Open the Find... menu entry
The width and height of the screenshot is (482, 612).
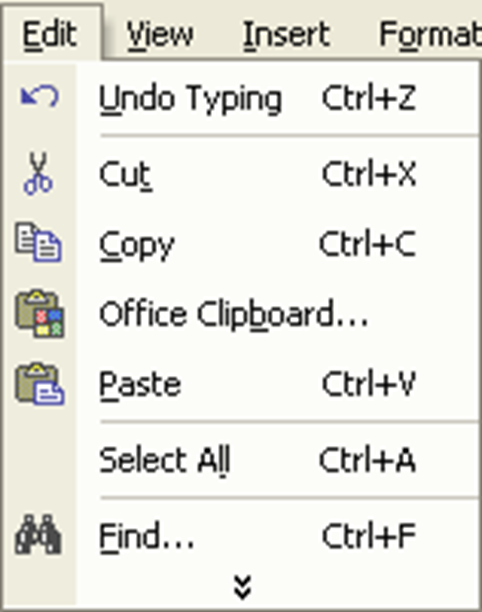click(146, 537)
